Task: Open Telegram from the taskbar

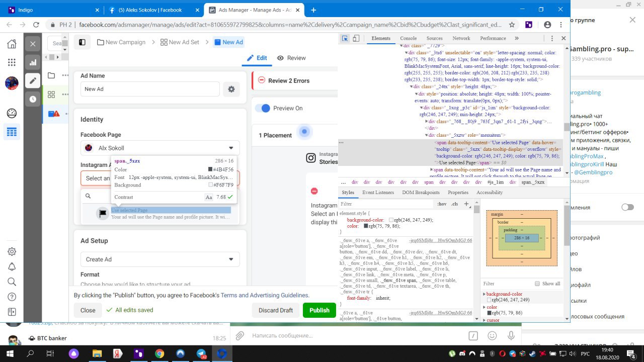Action: coord(202,354)
